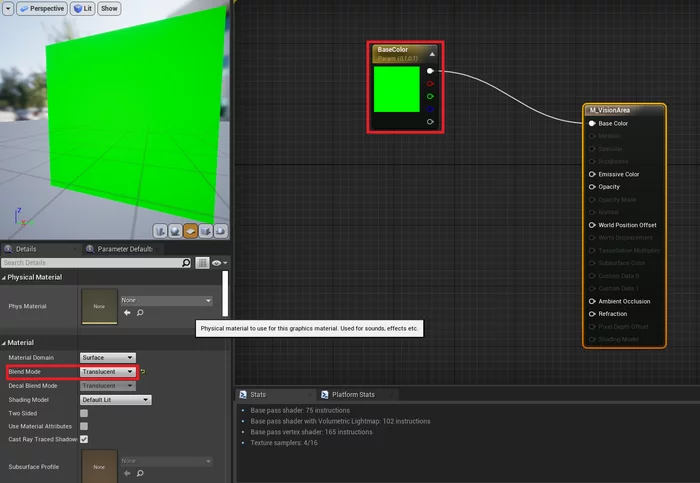Image resolution: width=700 pixels, height=483 pixels.
Task: Open the Subsurface Profile asset dropdown
Action: point(166,461)
